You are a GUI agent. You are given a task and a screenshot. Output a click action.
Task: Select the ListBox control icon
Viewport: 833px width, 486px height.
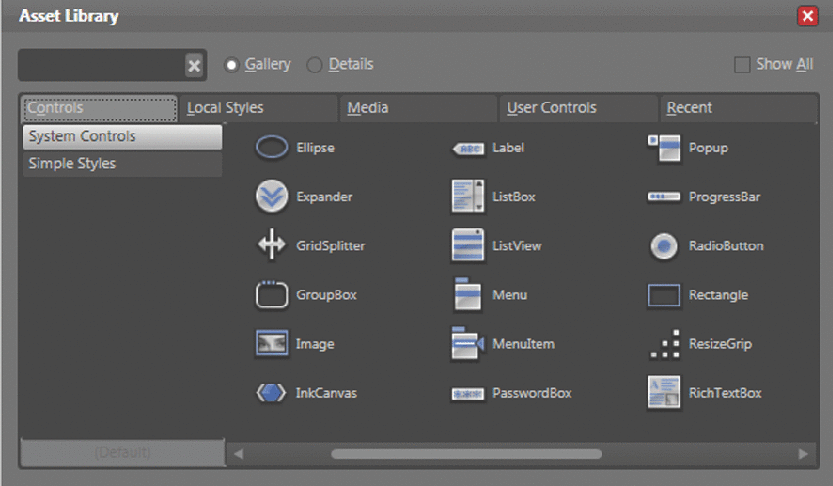click(x=468, y=197)
